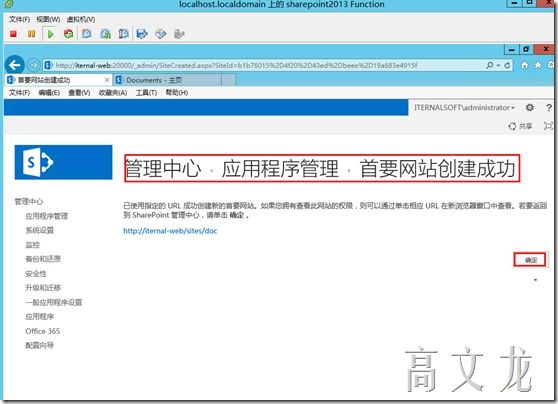Screen dimensions: 558x404
Task: Close the 首要网站创建成功 browser tab
Action: 106,80
